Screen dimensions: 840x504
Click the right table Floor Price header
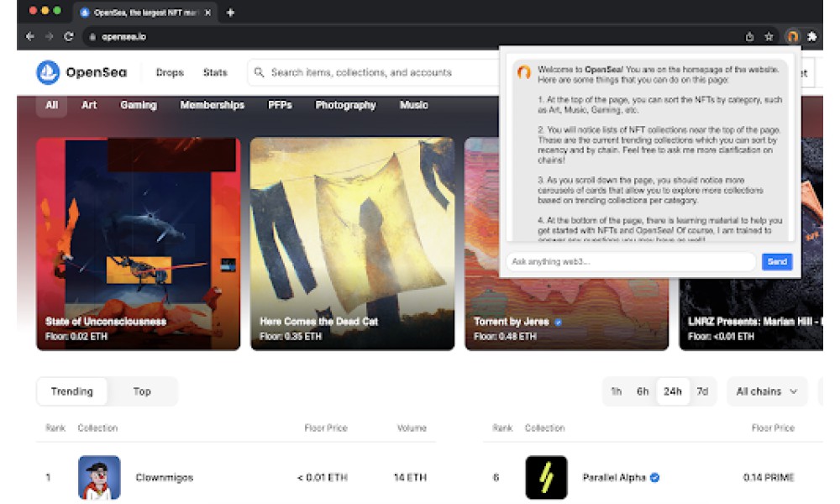pyautogui.click(x=773, y=428)
